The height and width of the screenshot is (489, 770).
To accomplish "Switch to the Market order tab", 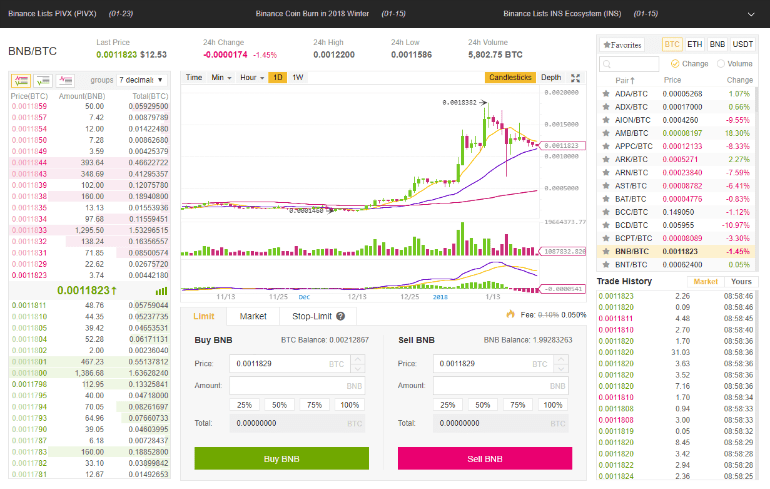I will 253,316.
